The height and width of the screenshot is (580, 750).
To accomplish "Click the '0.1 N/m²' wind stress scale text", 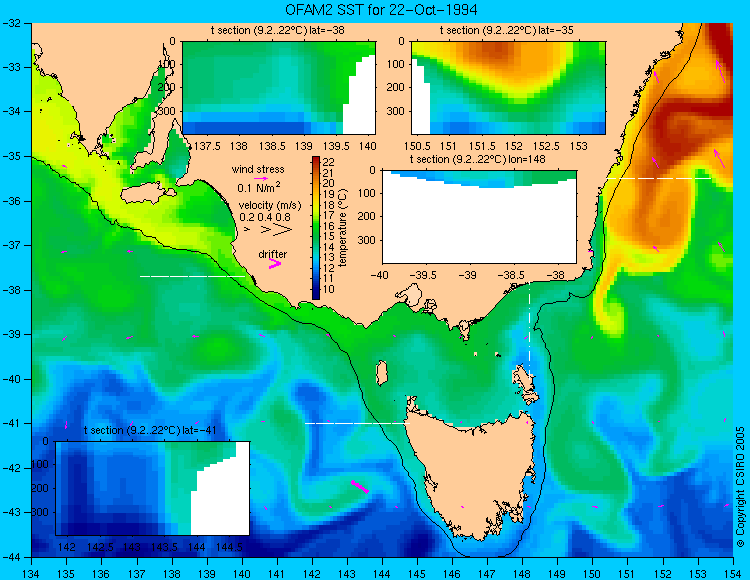I will point(259,187).
